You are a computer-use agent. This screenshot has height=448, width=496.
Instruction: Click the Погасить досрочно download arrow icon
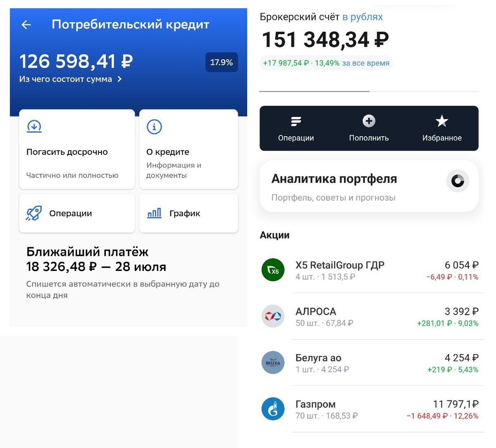pos(33,127)
